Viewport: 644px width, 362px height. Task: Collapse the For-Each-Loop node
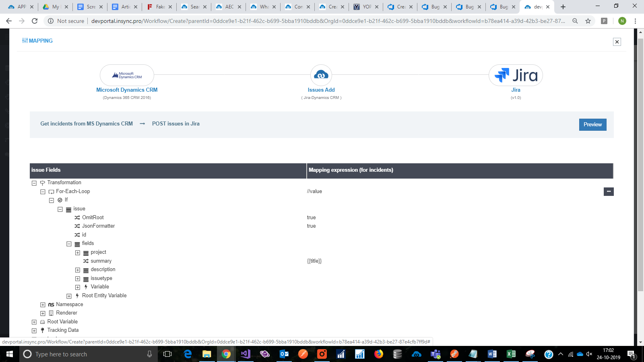pos(43,192)
